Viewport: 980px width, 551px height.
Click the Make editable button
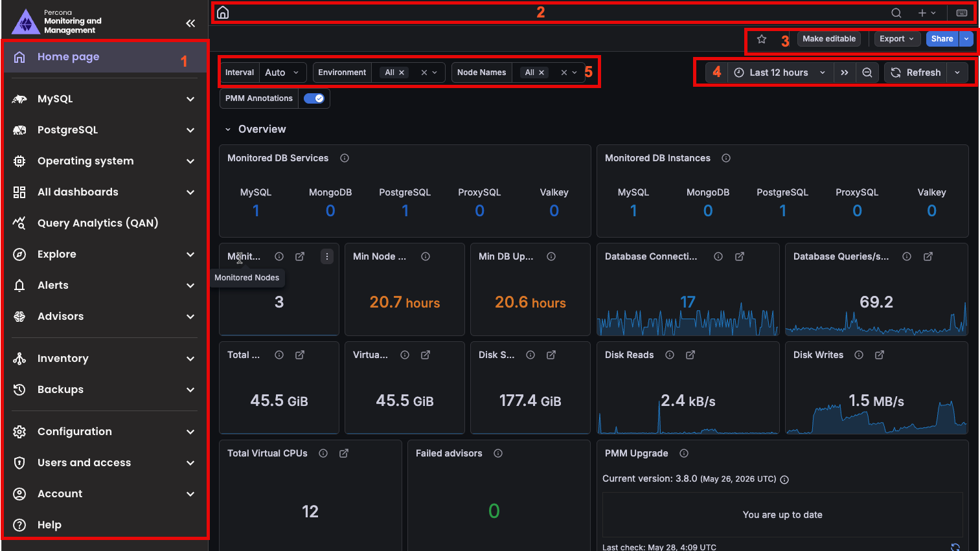click(829, 39)
